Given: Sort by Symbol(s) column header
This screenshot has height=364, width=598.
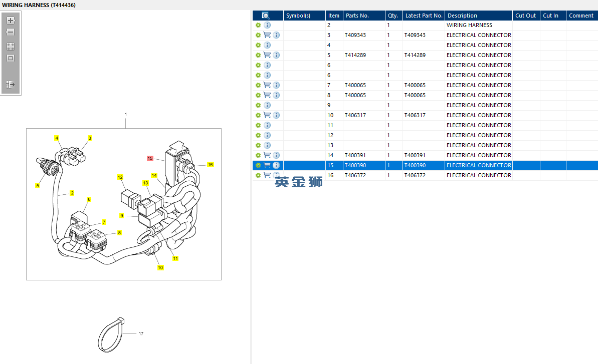Looking at the screenshot, I should (x=304, y=16).
